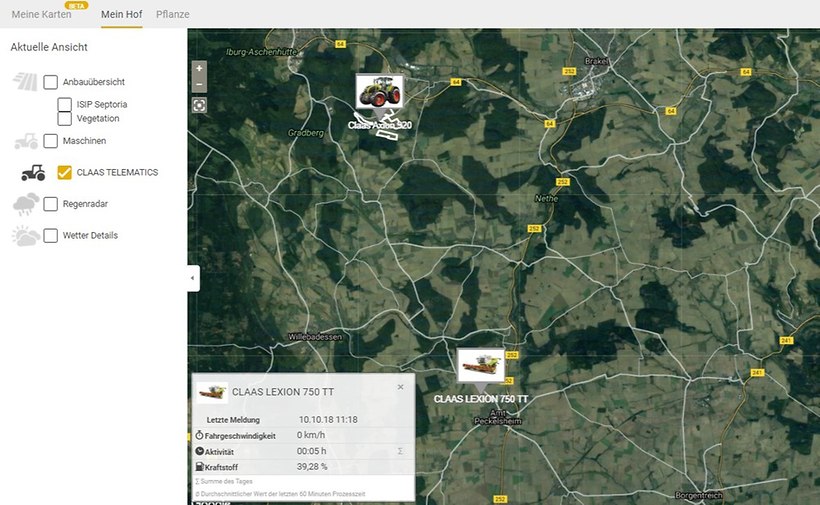Open the Meine Karten tab
820x505 pixels.
click(x=41, y=15)
